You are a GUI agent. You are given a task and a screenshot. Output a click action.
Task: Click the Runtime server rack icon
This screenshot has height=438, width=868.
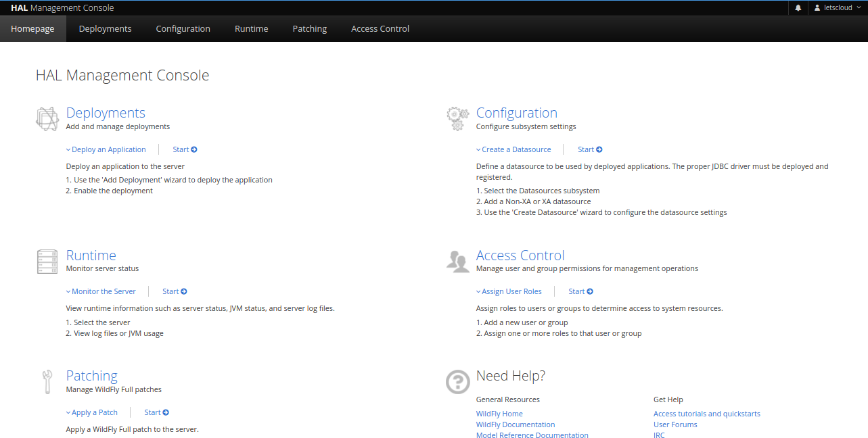(x=47, y=262)
